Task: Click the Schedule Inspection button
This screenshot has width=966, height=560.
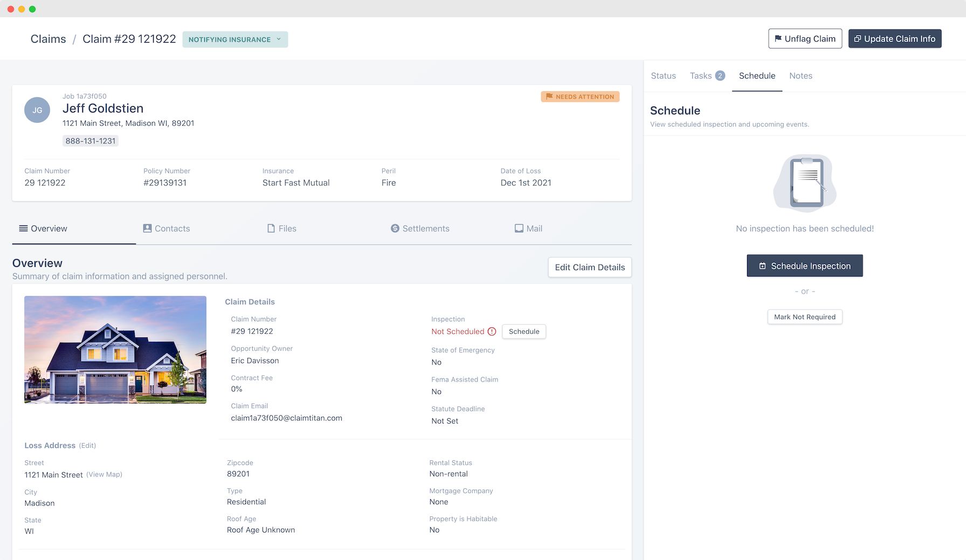Action: click(804, 265)
